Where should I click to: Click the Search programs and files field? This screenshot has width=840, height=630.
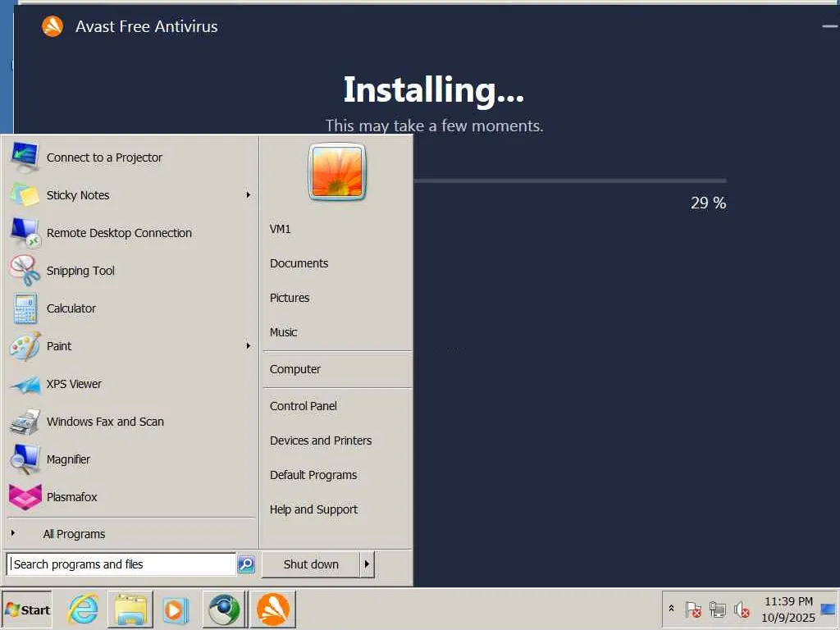[x=121, y=564]
